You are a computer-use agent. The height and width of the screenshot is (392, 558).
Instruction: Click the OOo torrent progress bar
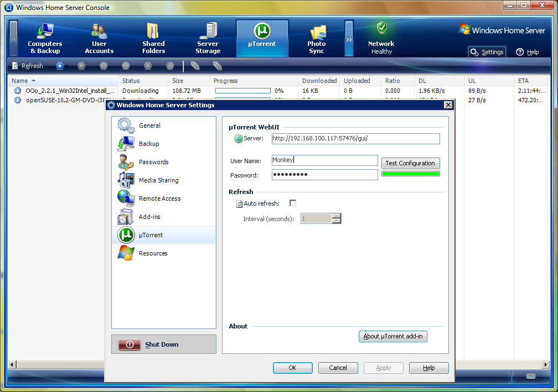click(242, 91)
